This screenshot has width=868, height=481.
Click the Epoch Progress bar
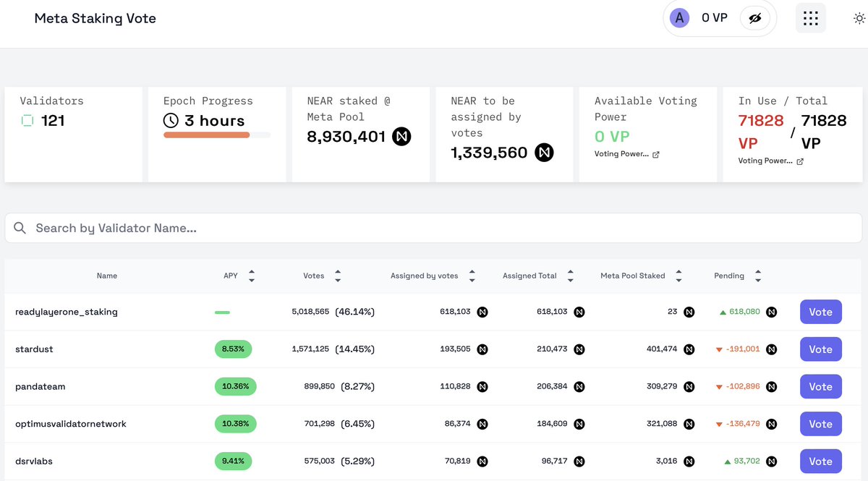(217, 135)
